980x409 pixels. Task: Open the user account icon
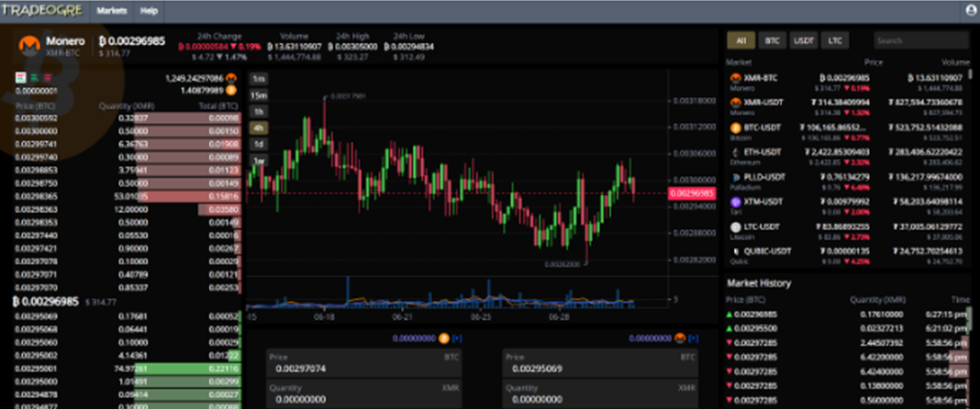coord(971,11)
